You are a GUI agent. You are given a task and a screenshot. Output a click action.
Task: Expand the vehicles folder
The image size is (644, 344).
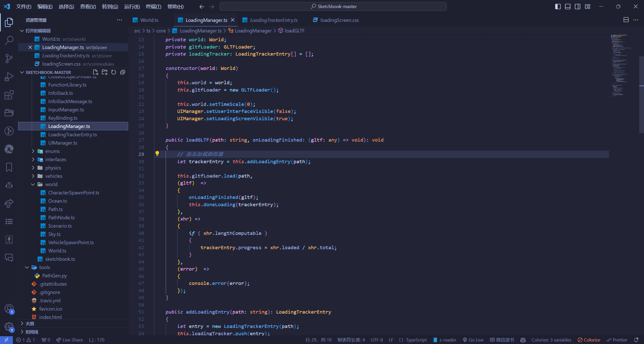33,176
